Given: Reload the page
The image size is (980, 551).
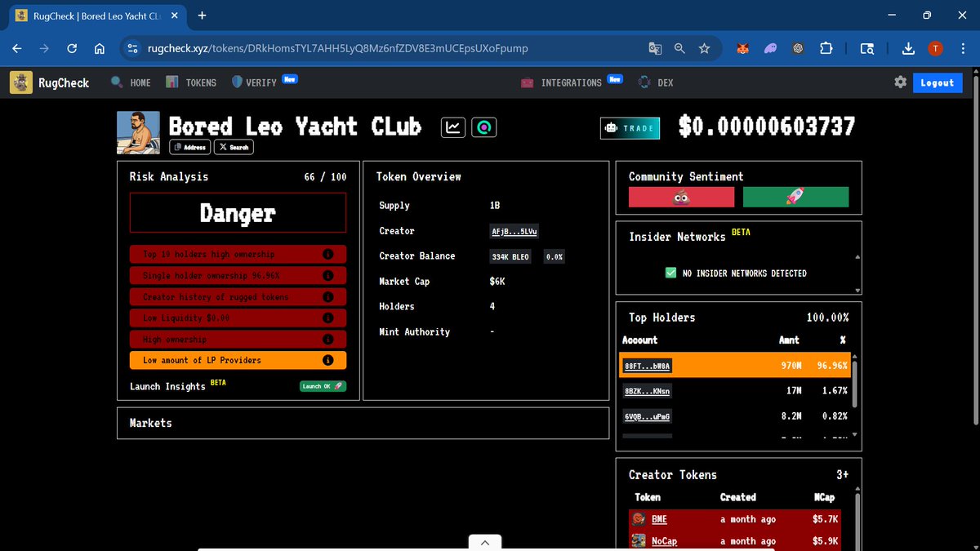Looking at the screenshot, I should click(72, 49).
